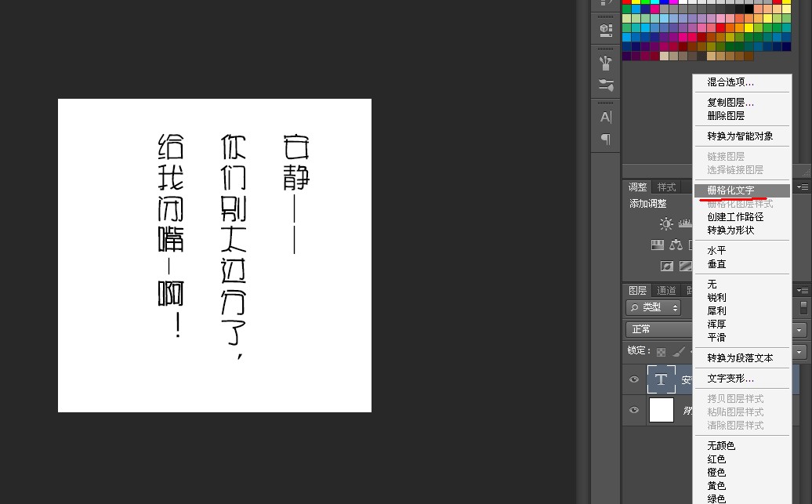Open the 类型 layer filter dropdown
812x504 pixels.
(654, 308)
